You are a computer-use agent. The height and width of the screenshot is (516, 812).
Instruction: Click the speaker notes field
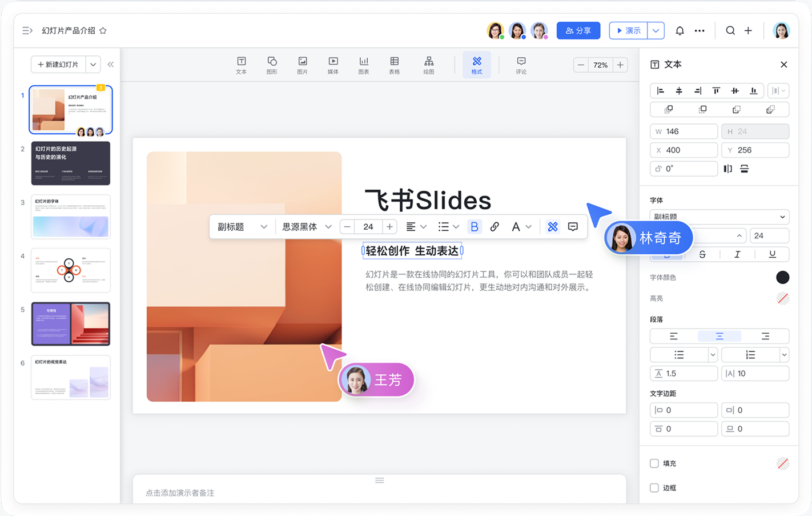380,493
